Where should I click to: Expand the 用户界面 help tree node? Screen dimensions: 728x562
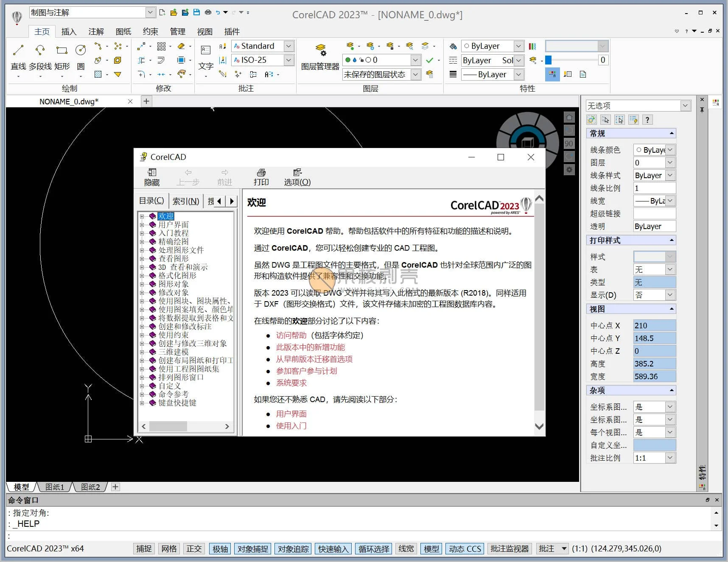[142, 225]
